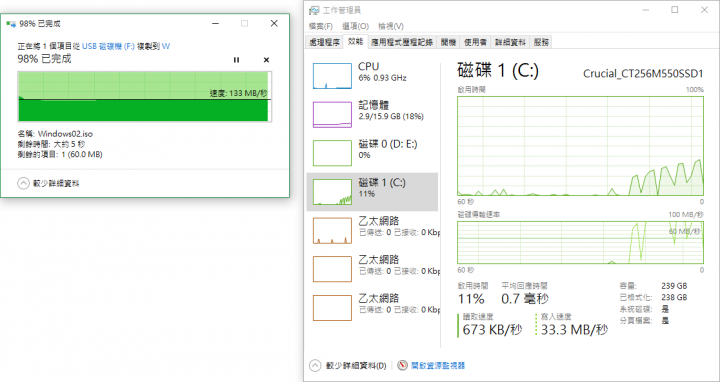Viewport: 720px width, 382px height.
Task: Click the 剩餘時間: 大約 5 秒 text
Action: click(51, 144)
